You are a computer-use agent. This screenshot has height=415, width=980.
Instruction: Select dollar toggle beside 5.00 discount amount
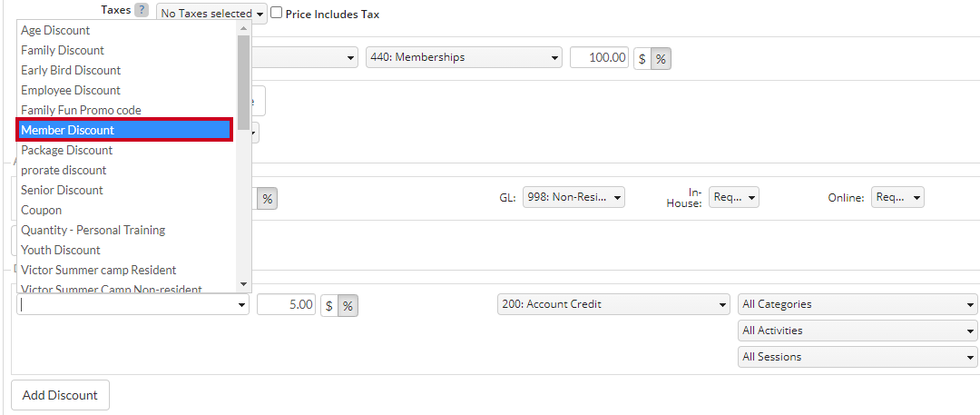coord(329,305)
